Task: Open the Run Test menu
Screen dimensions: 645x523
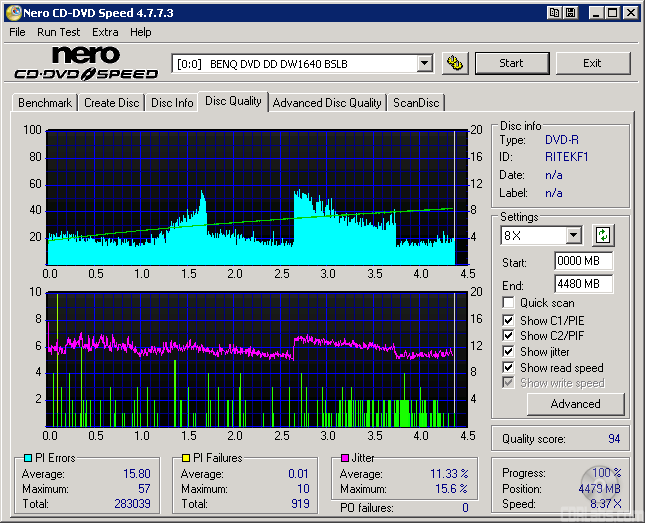Action: [59, 32]
